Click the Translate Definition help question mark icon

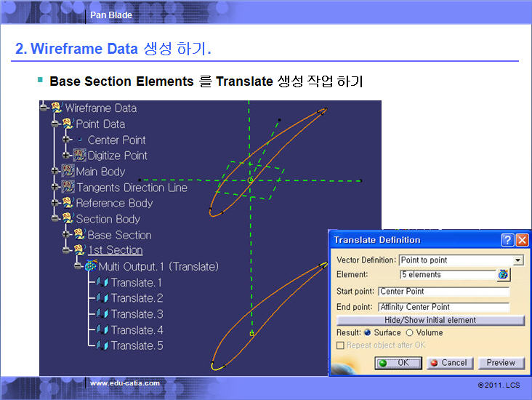click(x=507, y=240)
